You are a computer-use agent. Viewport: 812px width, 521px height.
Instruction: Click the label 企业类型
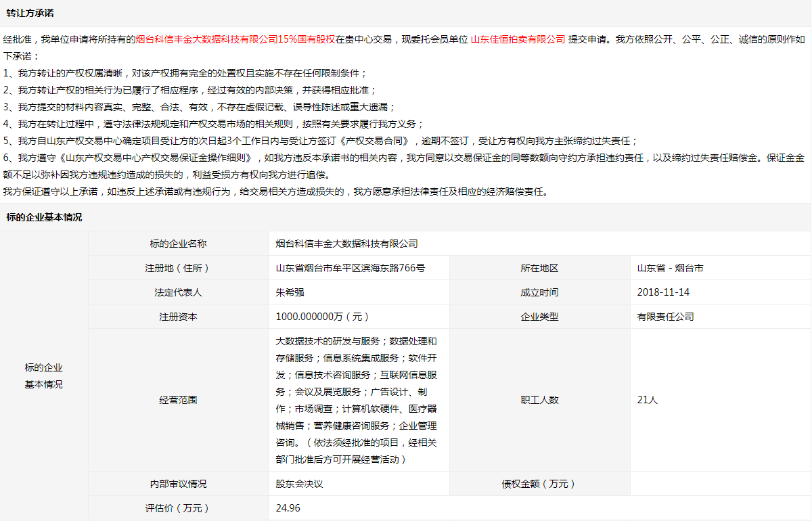539,317
